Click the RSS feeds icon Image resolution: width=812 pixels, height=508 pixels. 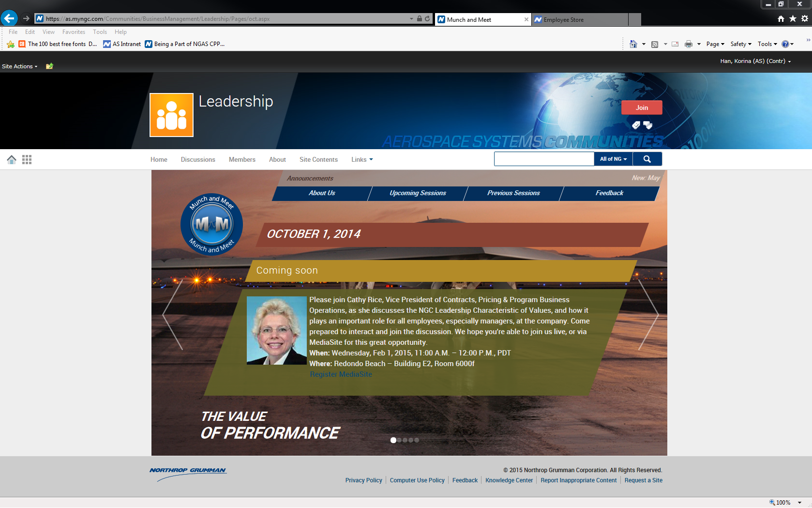[655, 44]
